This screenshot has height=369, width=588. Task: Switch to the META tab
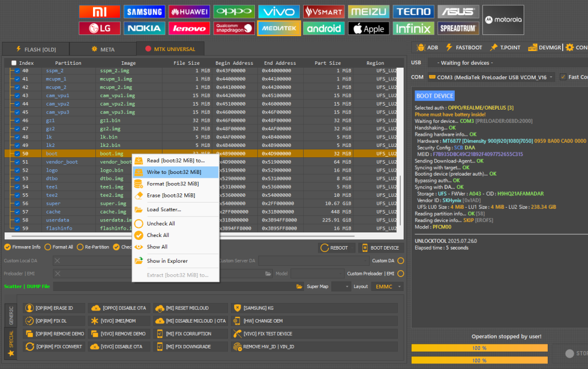coord(103,49)
